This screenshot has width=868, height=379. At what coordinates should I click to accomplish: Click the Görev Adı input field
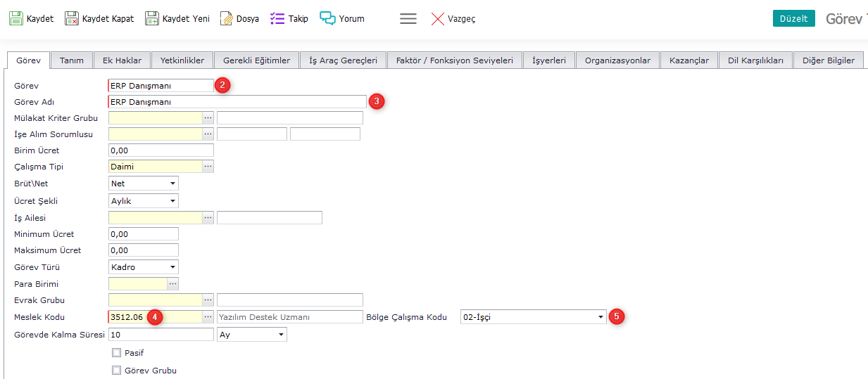click(237, 102)
